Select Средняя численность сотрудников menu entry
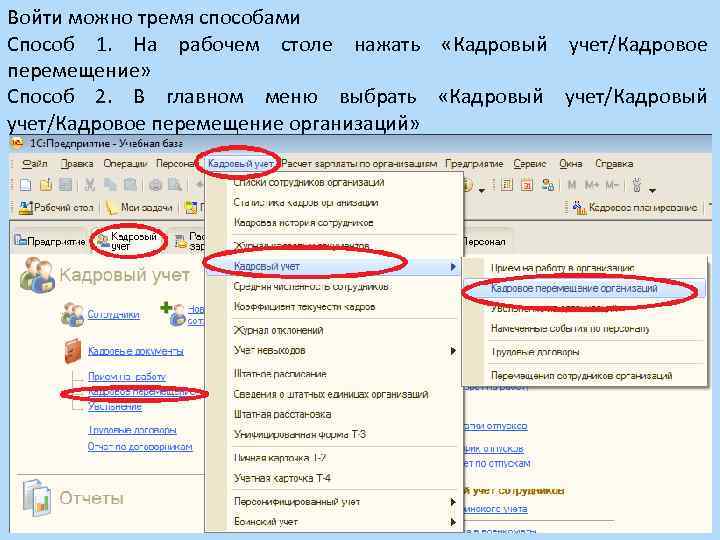Image resolution: width=720 pixels, height=540 pixels. (x=311, y=287)
